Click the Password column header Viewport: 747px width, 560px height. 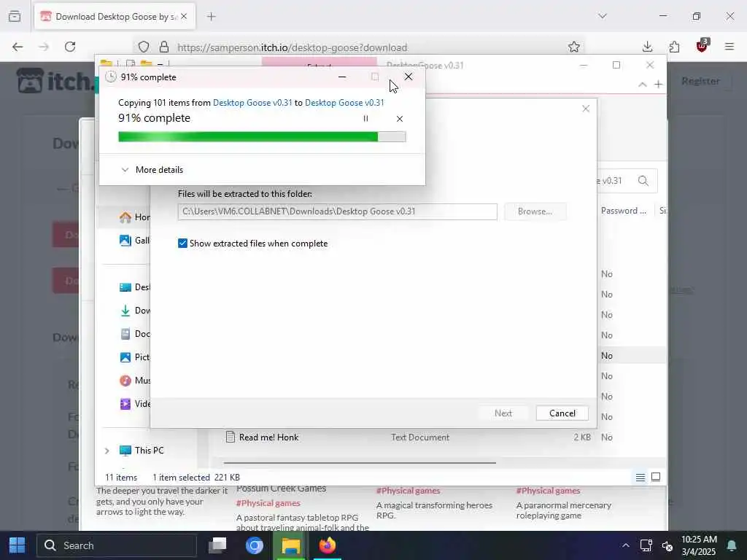point(623,211)
